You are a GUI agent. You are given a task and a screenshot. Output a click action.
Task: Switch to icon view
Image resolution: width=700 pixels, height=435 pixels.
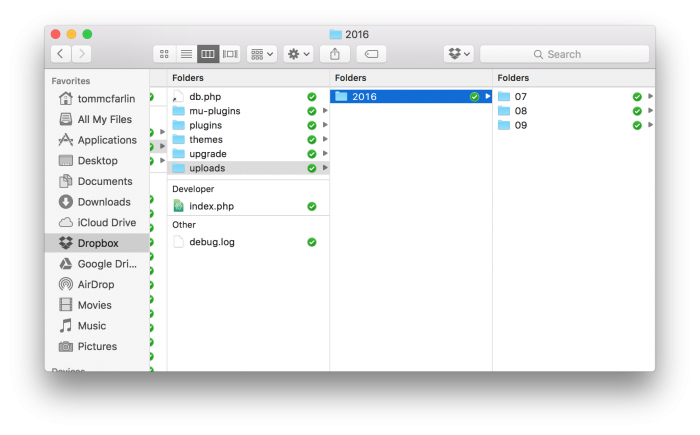click(164, 54)
